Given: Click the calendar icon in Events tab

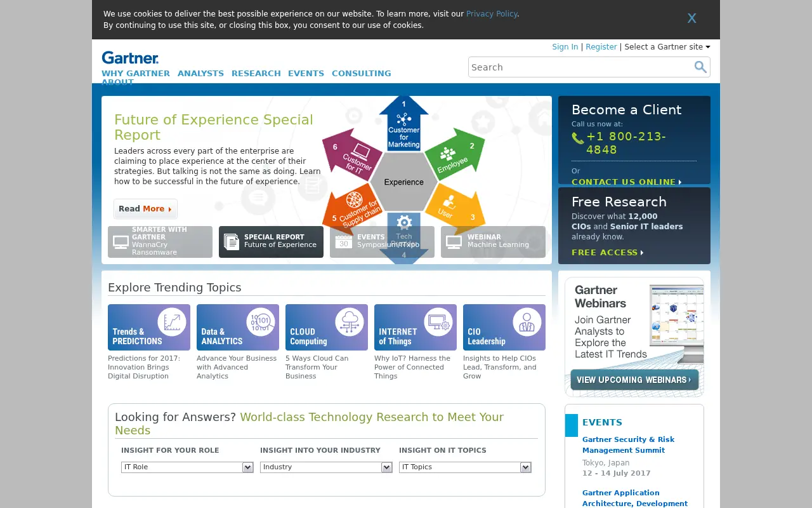Looking at the screenshot, I should click(343, 242).
